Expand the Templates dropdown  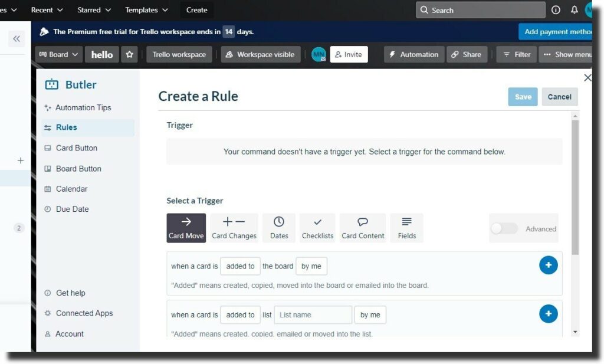coord(146,10)
